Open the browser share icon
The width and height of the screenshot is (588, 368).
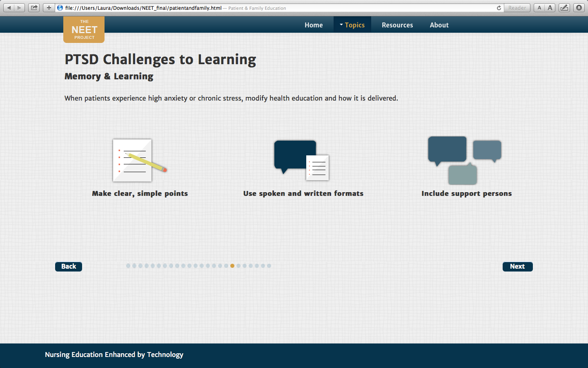(34, 8)
